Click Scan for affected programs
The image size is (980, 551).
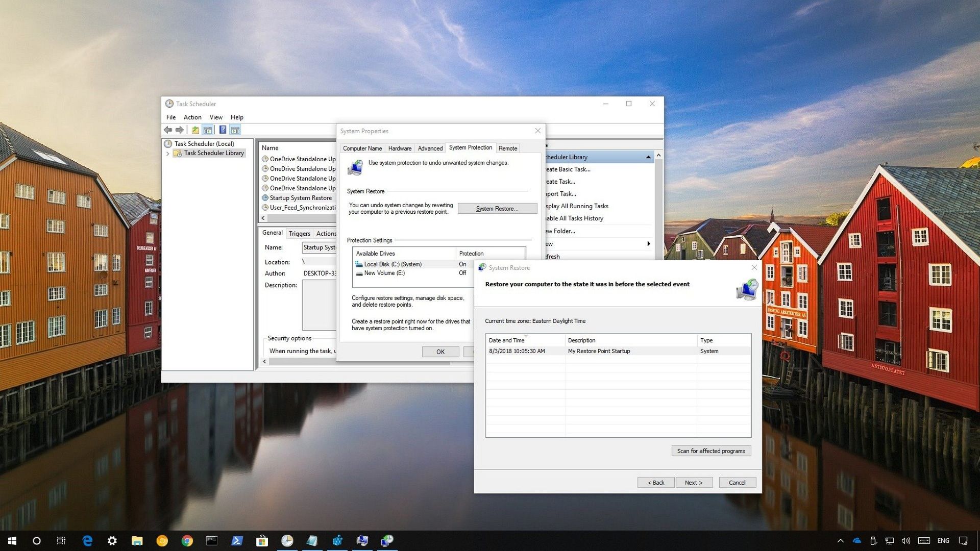pos(711,450)
